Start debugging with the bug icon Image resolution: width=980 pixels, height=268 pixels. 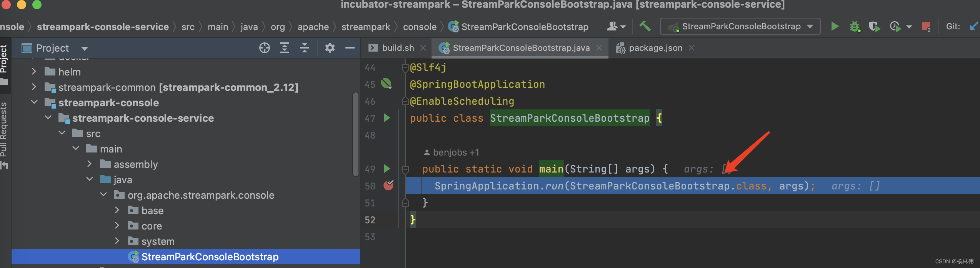pos(855,26)
